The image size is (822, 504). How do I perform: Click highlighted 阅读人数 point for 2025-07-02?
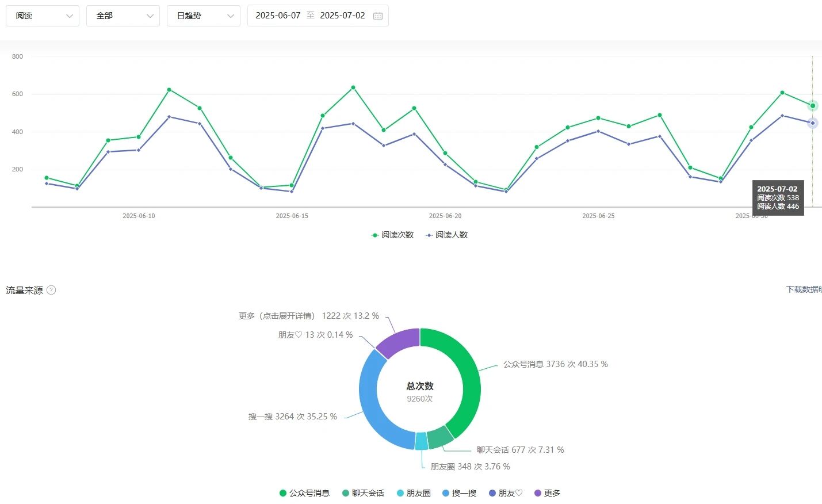pyautogui.click(x=813, y=123)
